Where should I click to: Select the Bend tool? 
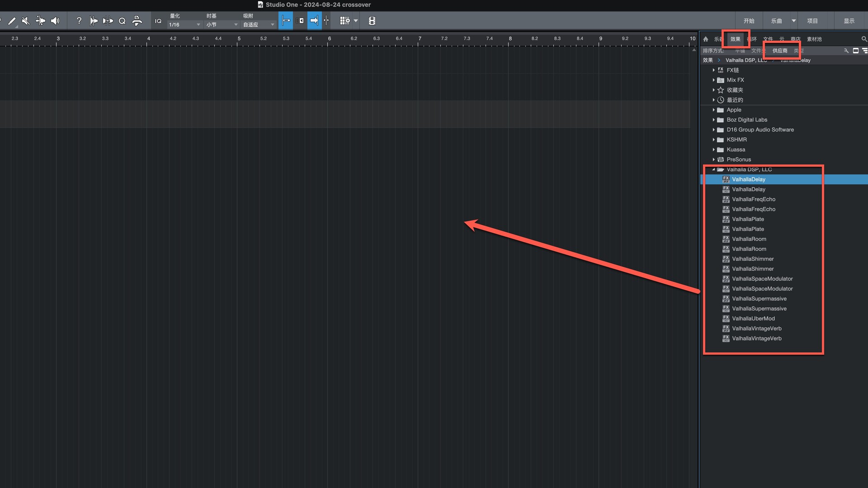pyautogui.click(x=40, y=21)
